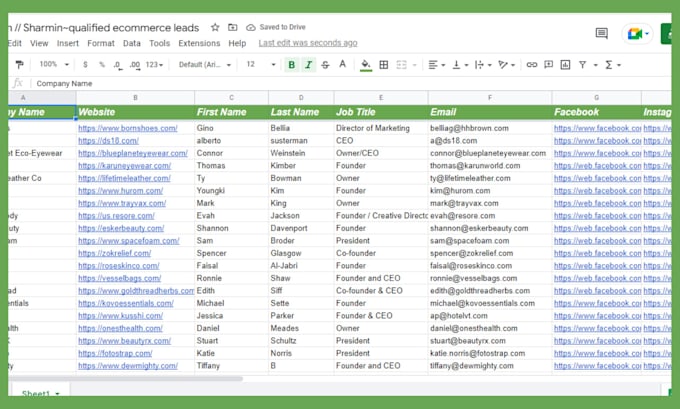
Task: Open the ds18.com website link
Action: [108, 141]
